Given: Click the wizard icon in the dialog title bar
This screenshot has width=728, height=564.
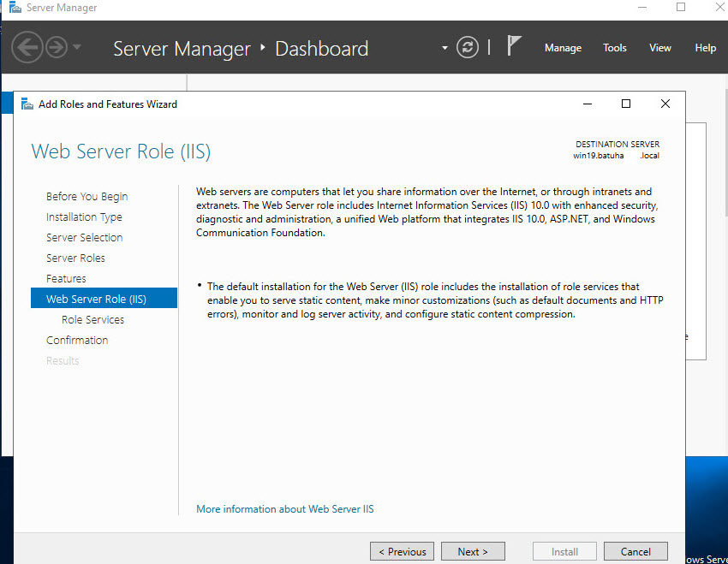Looking at the screenshot, I should click(26, 104).
